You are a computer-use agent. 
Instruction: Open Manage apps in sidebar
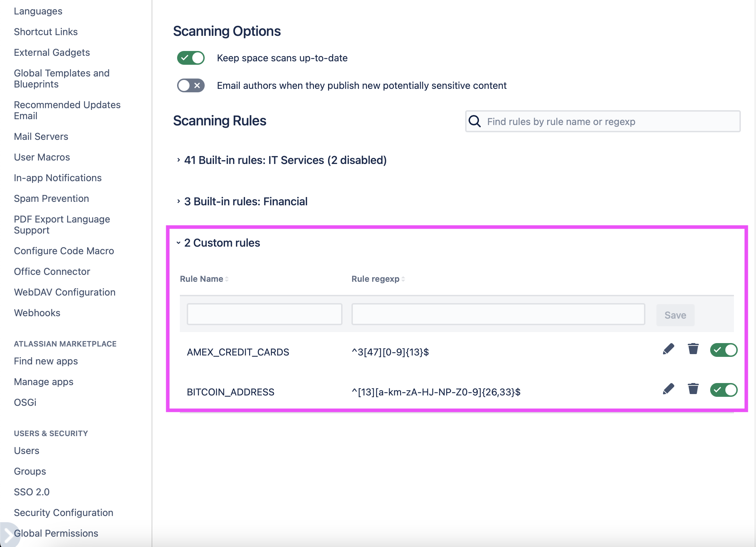click(43, 382)
